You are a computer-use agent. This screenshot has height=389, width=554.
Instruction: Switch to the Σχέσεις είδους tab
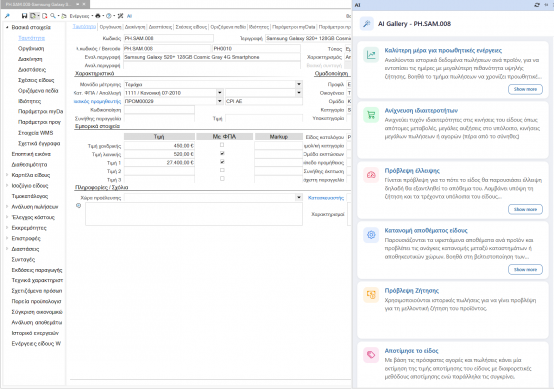pyautogui.click(x=191, y=27)
